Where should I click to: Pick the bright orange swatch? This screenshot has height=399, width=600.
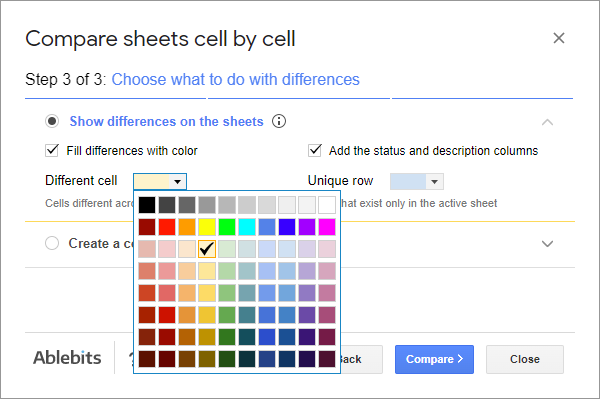[x=187, y=227]
